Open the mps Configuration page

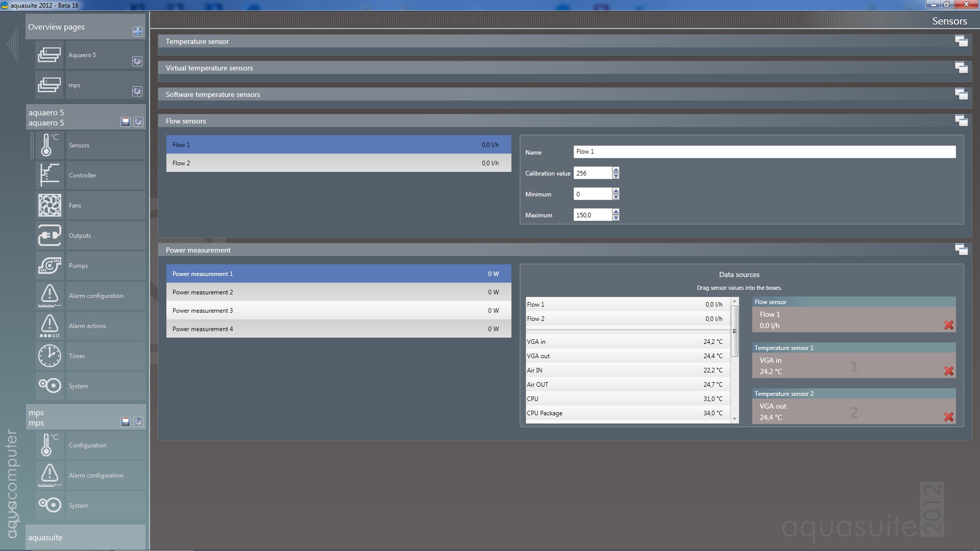pyautogui.click(x=88, y=445)
